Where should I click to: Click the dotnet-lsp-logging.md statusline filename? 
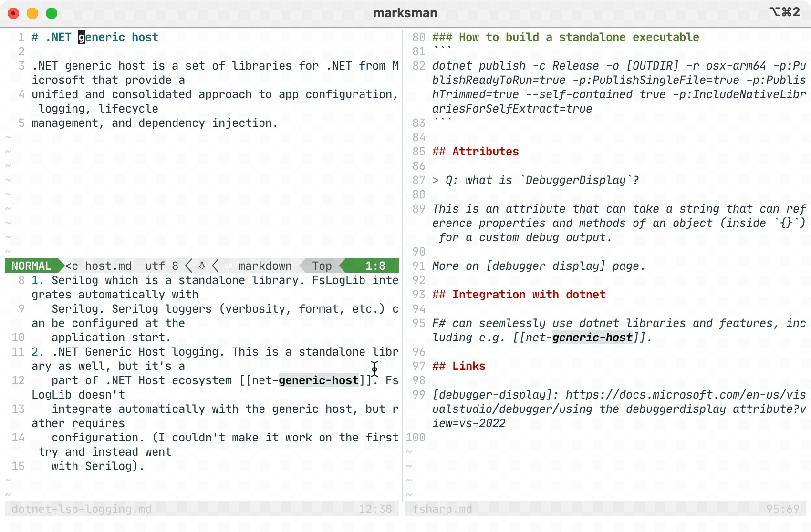pos(82,509)
